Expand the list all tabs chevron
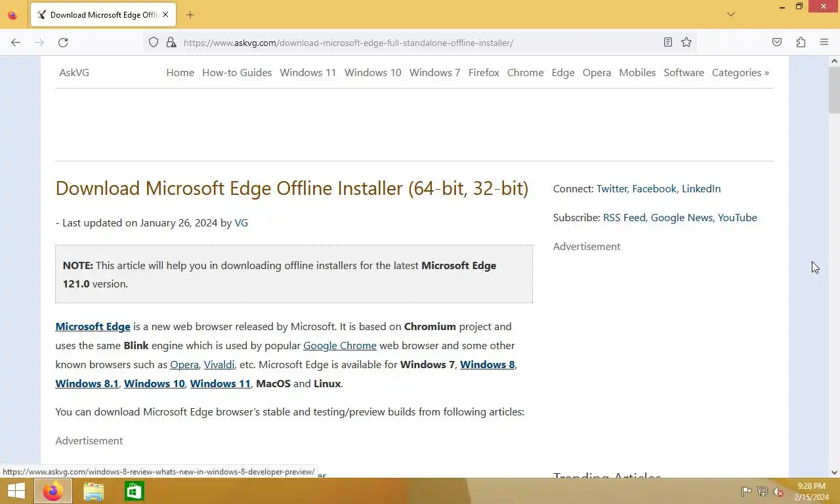Screen dimensions: 840x504 731,14
